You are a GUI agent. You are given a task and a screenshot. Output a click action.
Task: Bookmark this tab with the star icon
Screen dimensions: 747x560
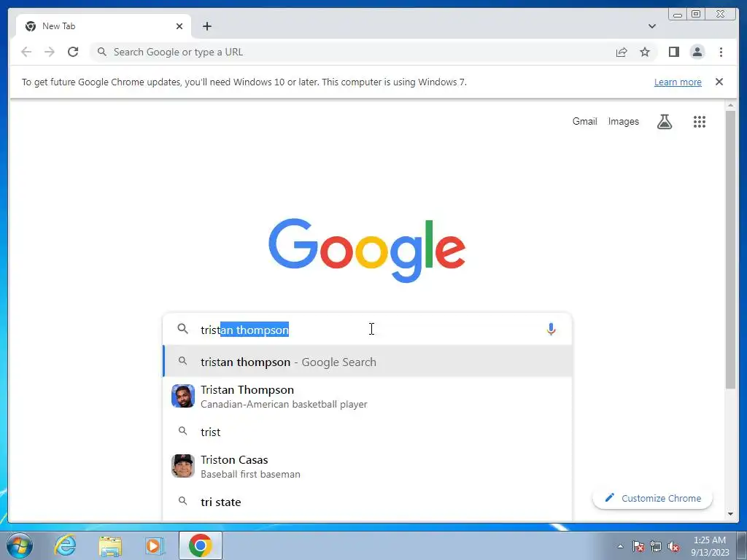645,52
